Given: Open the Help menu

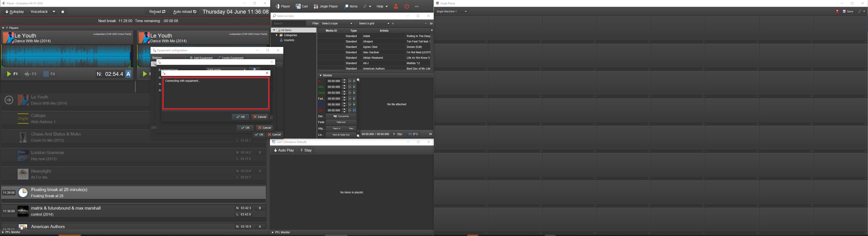Looking at the screenshot, I should coord(382,6).
